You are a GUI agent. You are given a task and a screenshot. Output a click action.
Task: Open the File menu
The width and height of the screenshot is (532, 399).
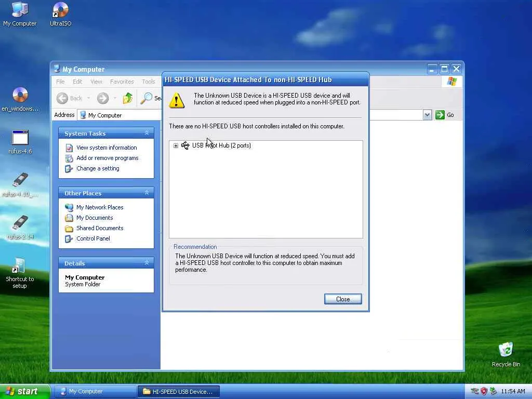point(60,82)
